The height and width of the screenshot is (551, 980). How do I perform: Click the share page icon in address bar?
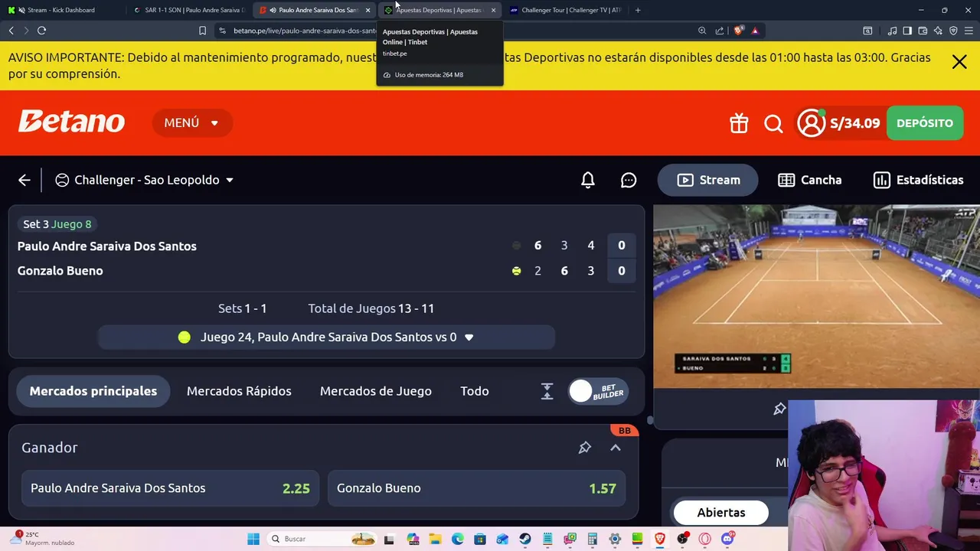pyautogui.click(x=720, y=31)
